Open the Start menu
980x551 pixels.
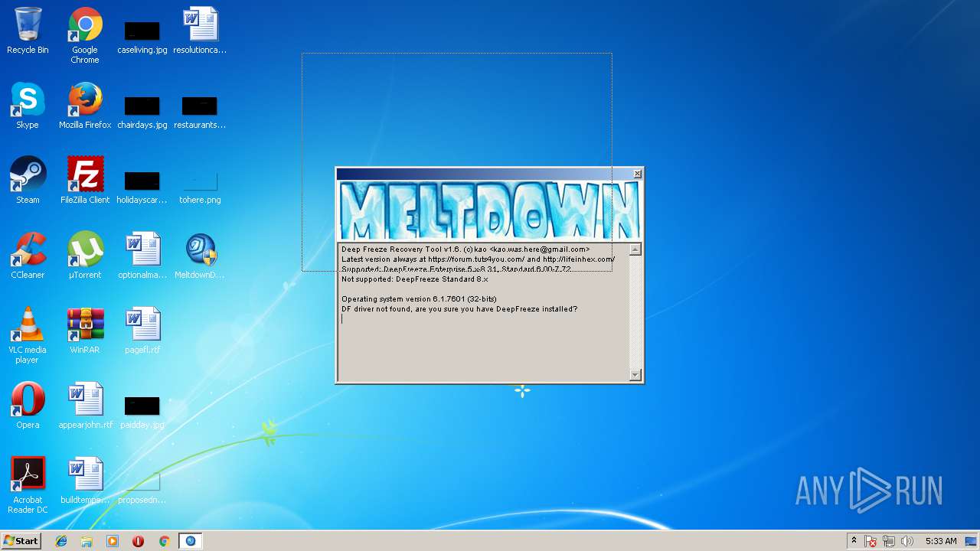(x=21, y=541)
